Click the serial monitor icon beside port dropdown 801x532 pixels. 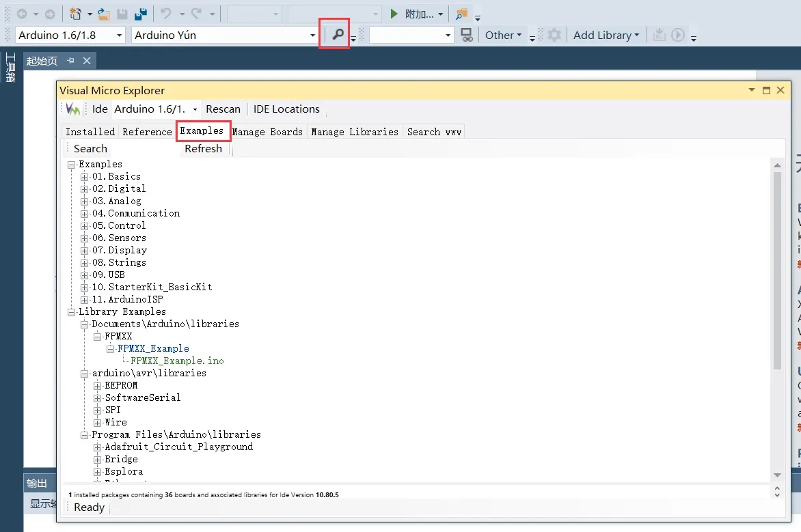(x=467, y=35)
